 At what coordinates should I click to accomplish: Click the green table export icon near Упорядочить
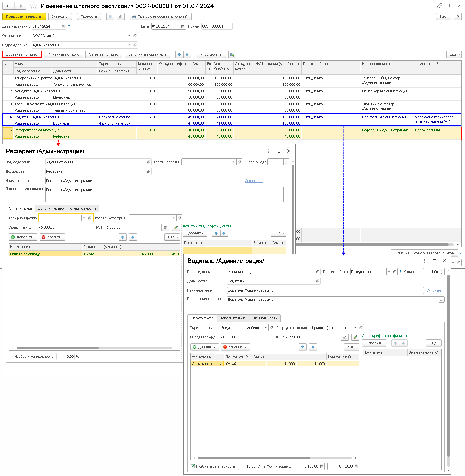point(232,54)
